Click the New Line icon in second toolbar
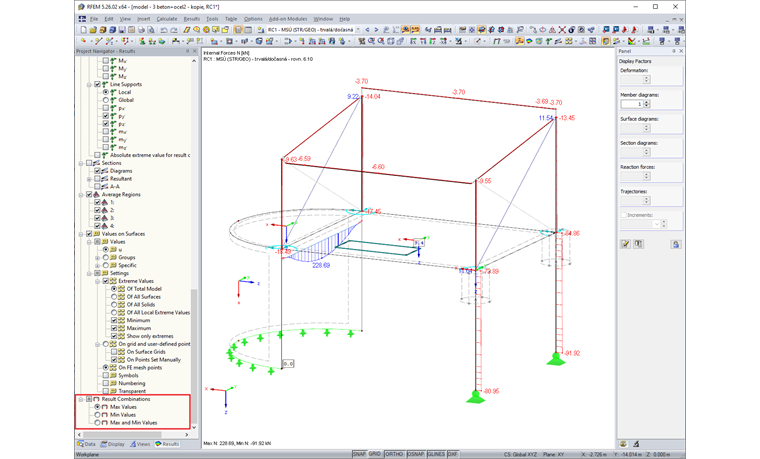Viewport: 760px width, 459px height. tap(98, 41)
